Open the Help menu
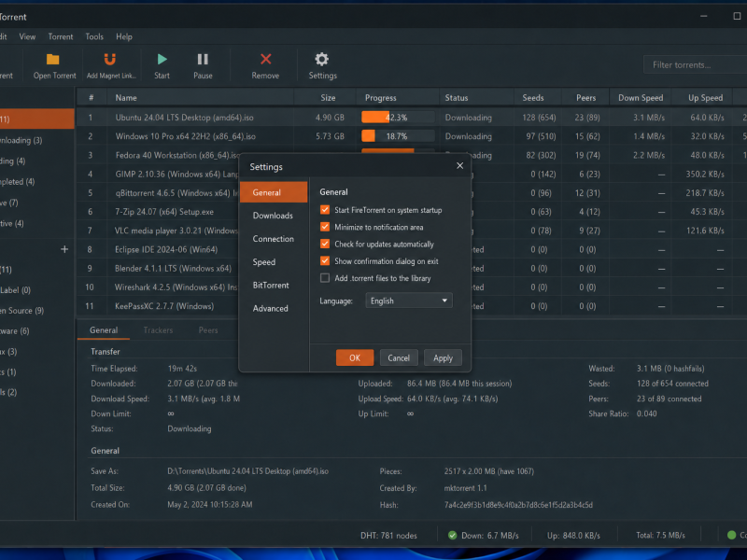Viewport: 747px width, 560px height. click(x=124, y=36)
